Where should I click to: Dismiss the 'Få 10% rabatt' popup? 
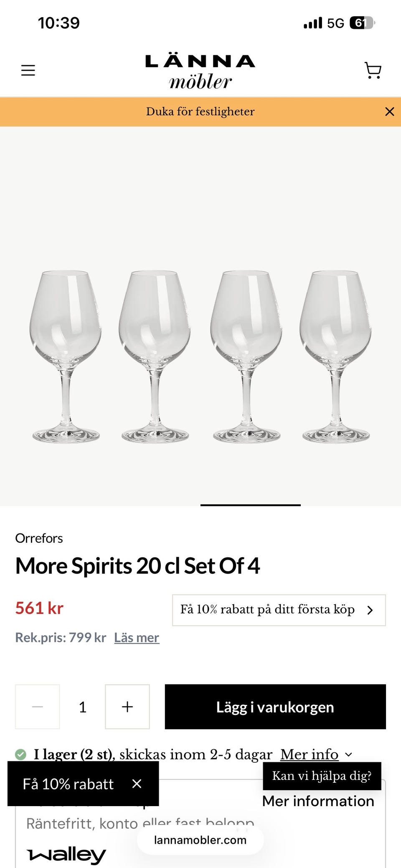[x=137, y=784]
